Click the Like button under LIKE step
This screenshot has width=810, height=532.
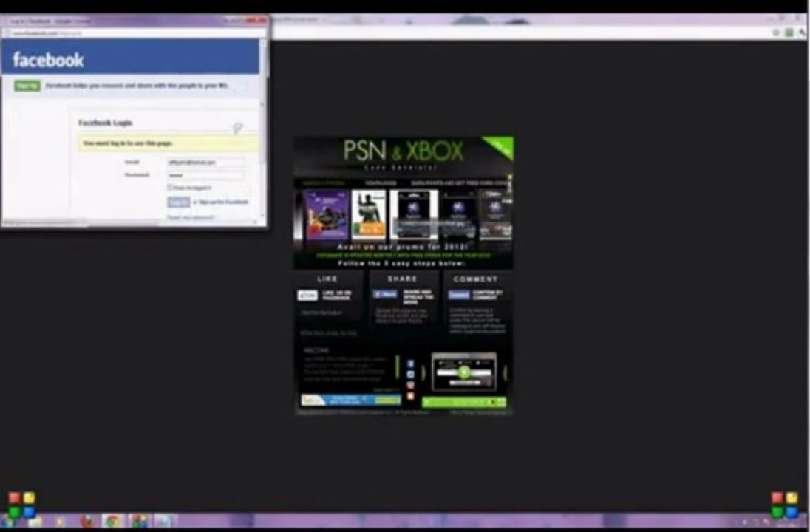(307, 296)
